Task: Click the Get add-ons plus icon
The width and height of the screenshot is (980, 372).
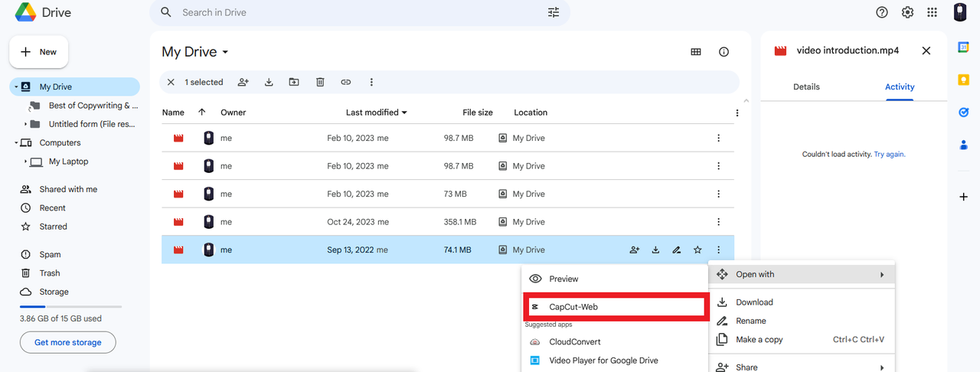Action: coord(964,197)
